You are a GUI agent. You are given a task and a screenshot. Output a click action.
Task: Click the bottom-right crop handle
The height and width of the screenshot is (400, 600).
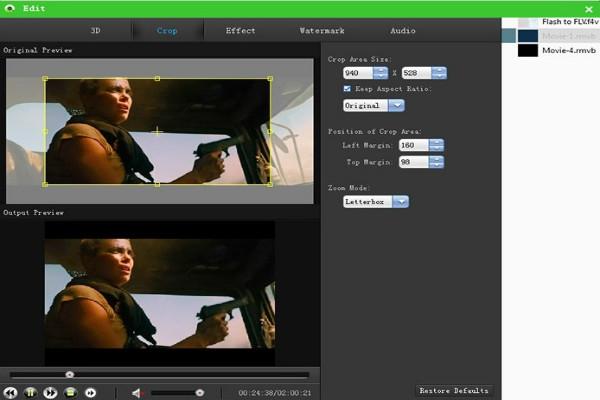pyautogui.click(x=270, y=184)
